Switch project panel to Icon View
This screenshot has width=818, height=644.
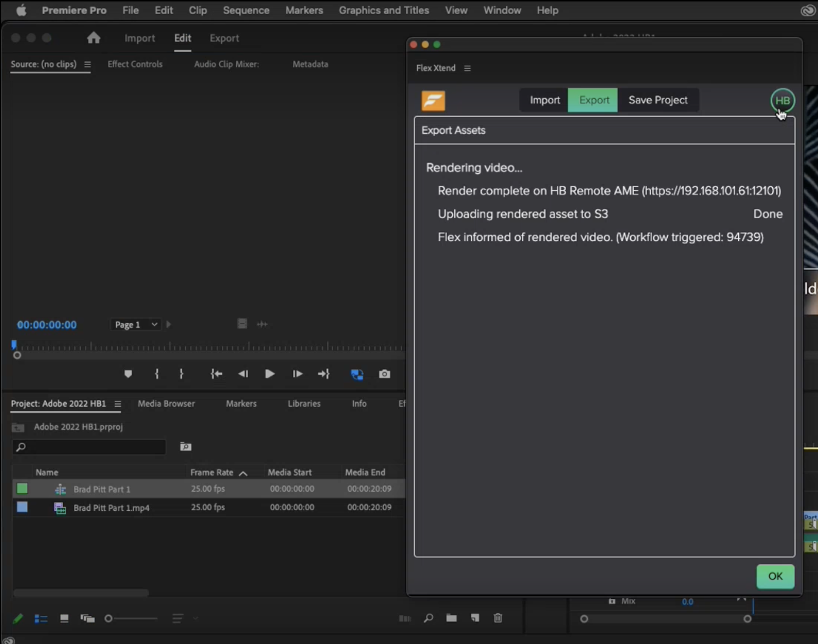pos(64,618)
